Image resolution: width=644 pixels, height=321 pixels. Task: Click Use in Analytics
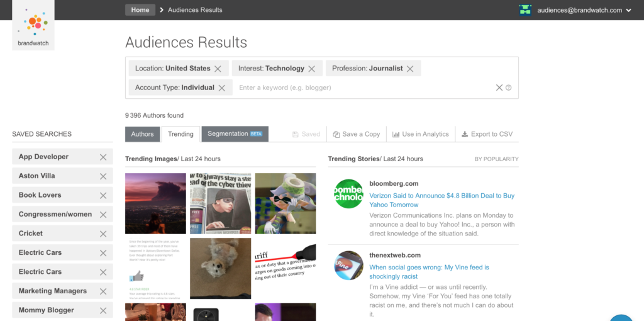[421, 134]
